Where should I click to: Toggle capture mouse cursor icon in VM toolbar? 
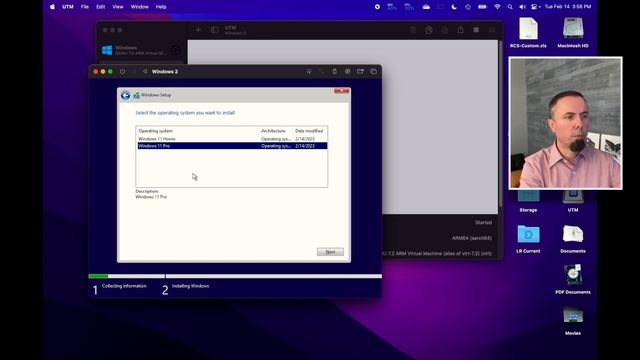309,71
